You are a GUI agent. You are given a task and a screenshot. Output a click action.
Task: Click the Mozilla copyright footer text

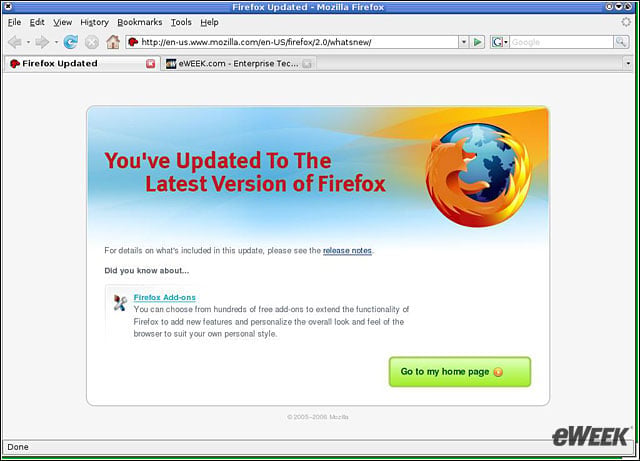tap(318, 417)
